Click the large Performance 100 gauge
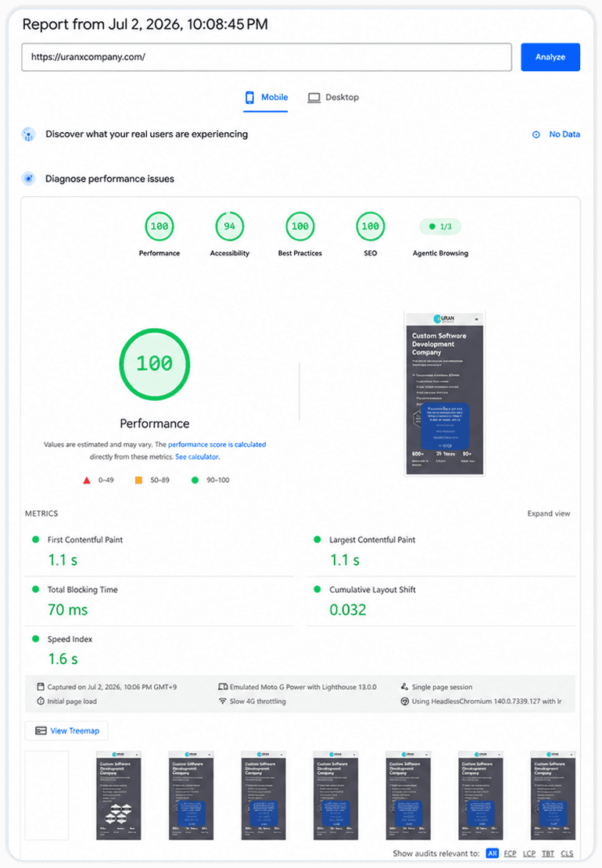Image resolution: width=602 pixels, height=868 pixels. point(155,364)
